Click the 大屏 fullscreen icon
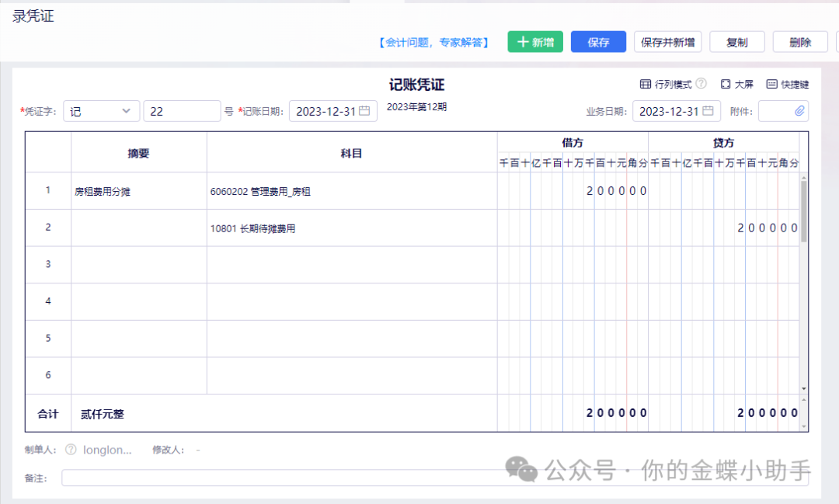839x504 pixels. pyautogui.click(x=726, y=84)
